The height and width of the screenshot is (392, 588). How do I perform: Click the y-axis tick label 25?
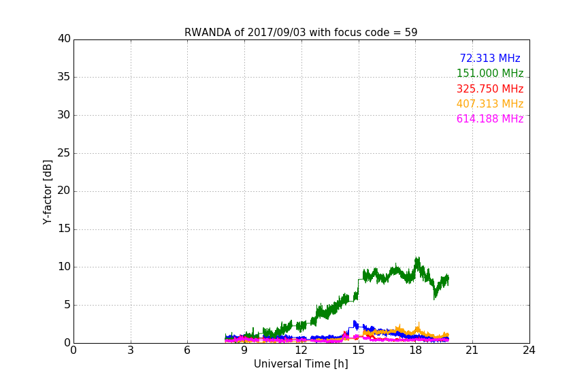[x=64, y=153]
